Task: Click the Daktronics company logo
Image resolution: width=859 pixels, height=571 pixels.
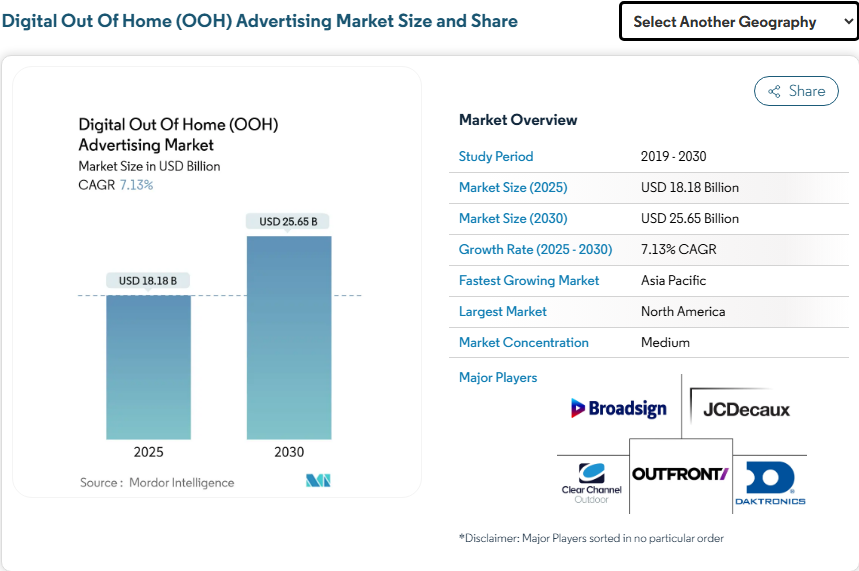Action: coord(769,483)
